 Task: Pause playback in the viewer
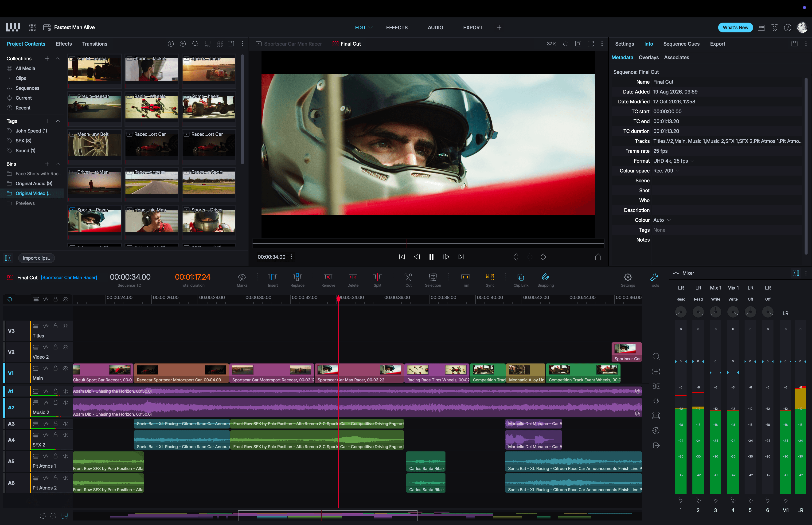tap(431, 257)
